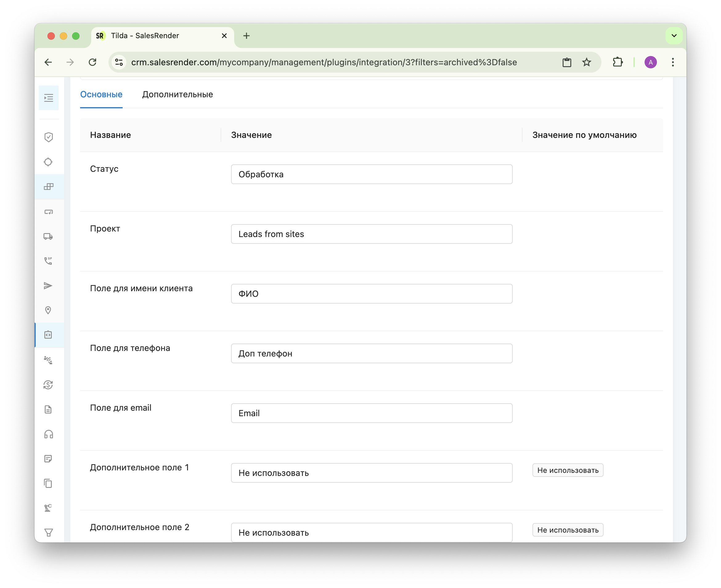
Task: Click the headphones sidebar icon
Action: pyautogui.click(x=48, y=434)
